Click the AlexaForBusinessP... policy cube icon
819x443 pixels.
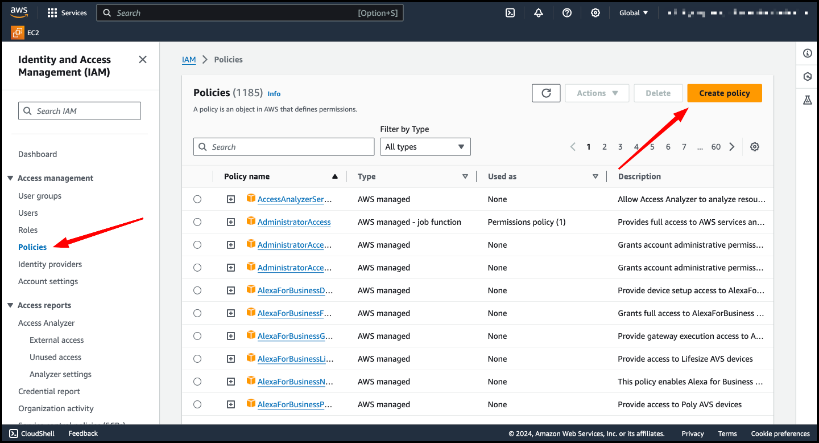pyautogui.click(x=251, y=404)
